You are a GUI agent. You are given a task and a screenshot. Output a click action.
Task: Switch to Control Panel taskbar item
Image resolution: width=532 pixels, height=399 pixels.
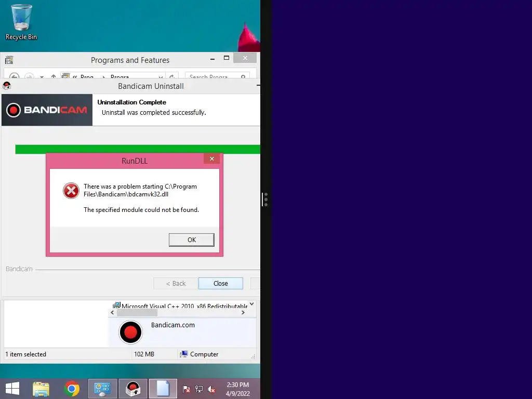[x=102, y=389]
